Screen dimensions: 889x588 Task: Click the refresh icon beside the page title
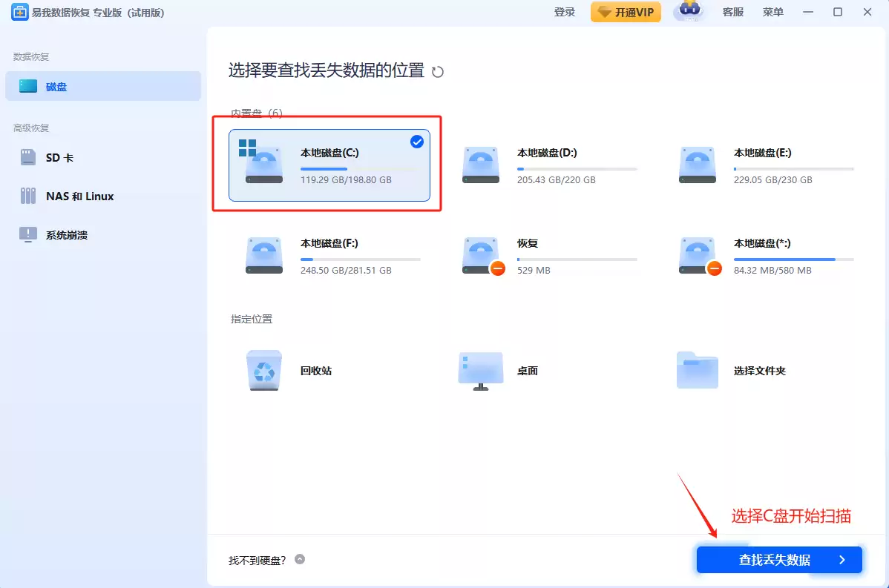point(438,72)
